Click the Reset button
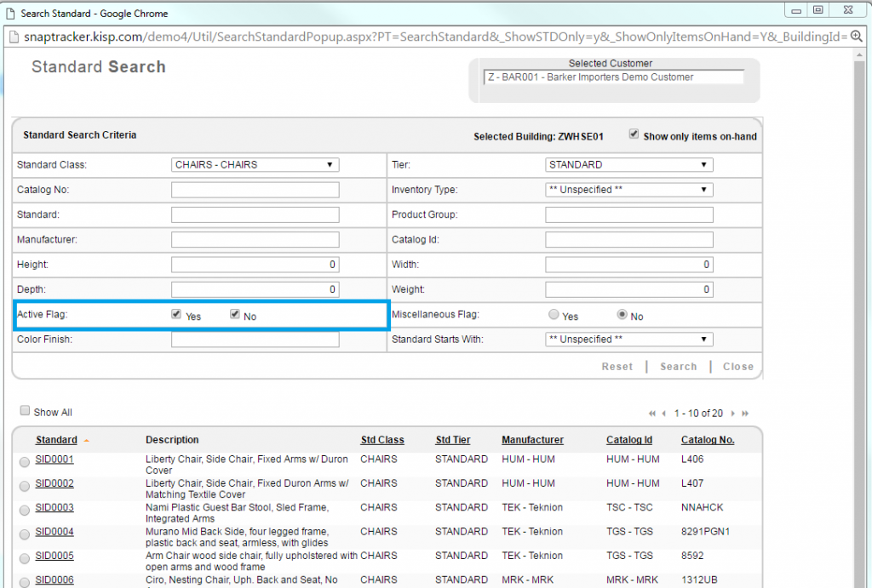Screen dimensions: 872x588 click(617, 367)
